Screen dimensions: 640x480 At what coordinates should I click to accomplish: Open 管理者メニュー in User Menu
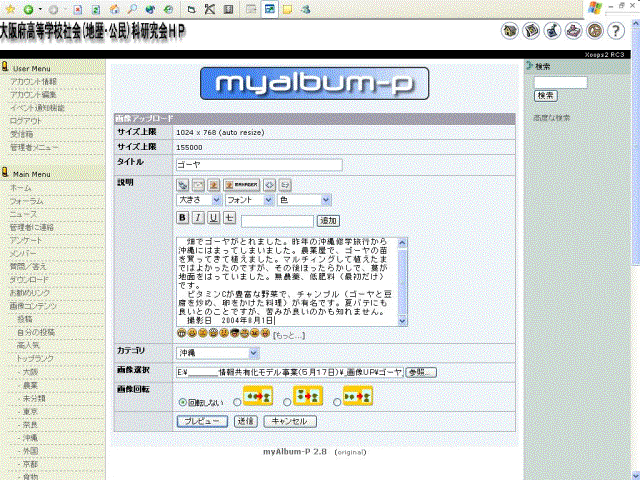coord(34,147)
